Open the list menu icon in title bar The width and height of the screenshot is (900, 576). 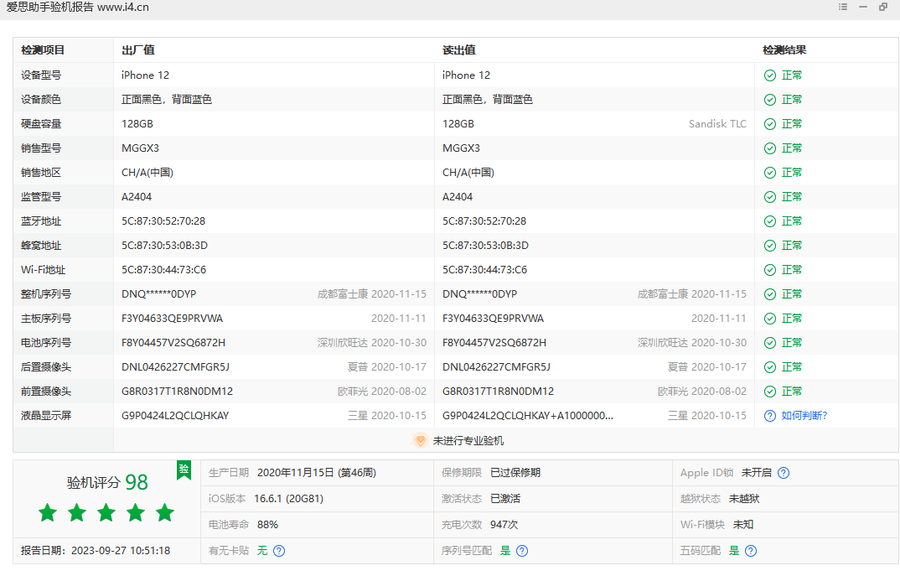click(x=843, y=7)
